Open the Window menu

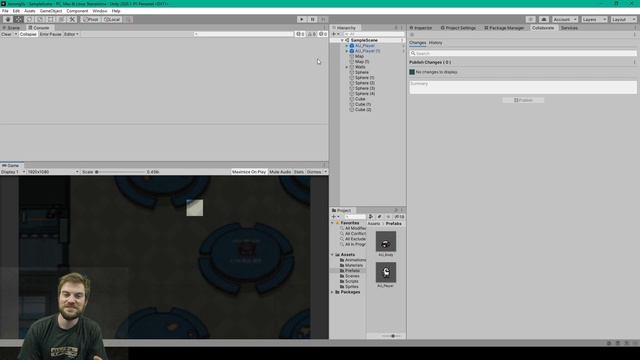click(x=100, y=11)
